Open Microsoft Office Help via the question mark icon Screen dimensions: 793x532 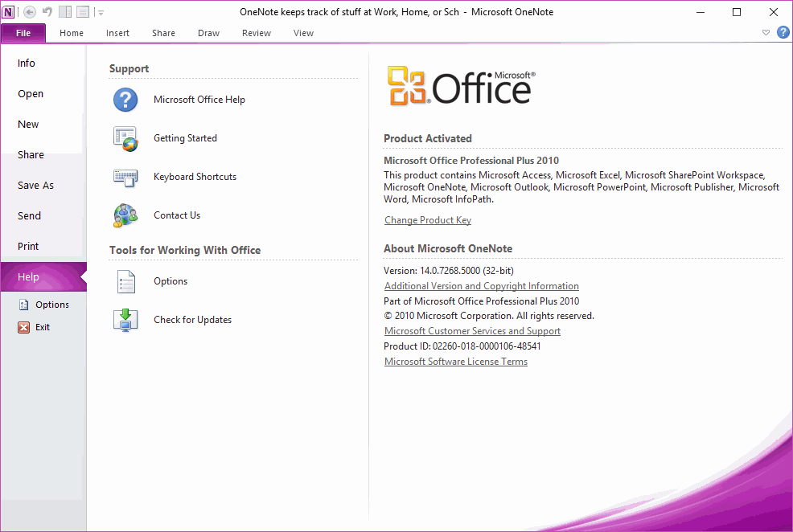pyautogui.click(x=125, y=99)
